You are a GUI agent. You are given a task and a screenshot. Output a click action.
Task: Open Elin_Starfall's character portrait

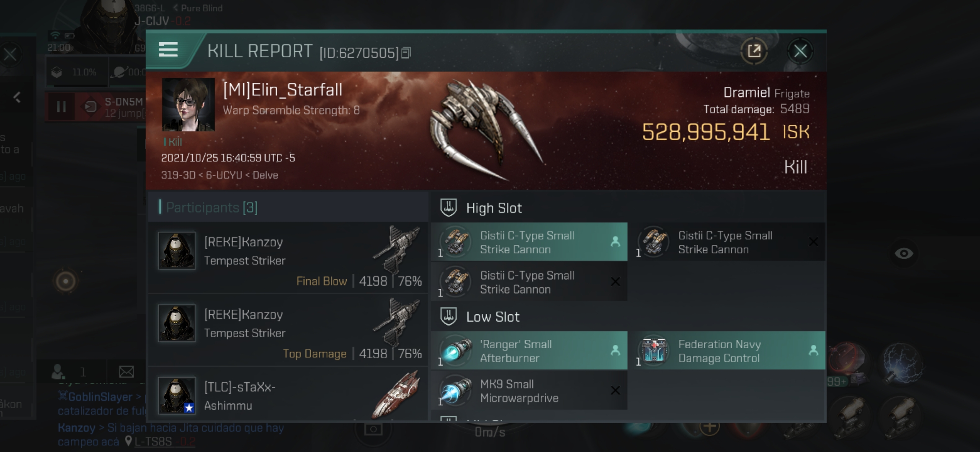[188, 105]
